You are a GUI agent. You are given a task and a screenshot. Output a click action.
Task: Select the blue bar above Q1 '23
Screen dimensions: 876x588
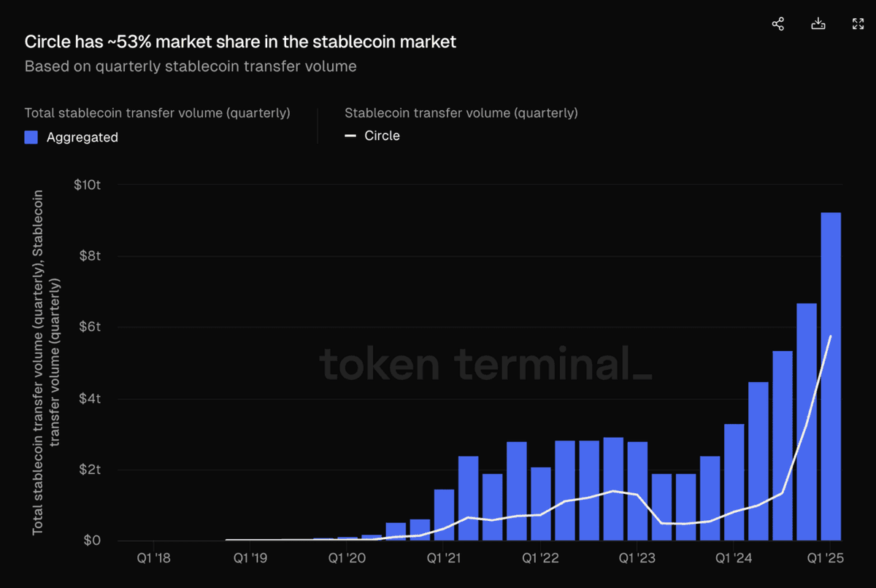tap(637, 491)
